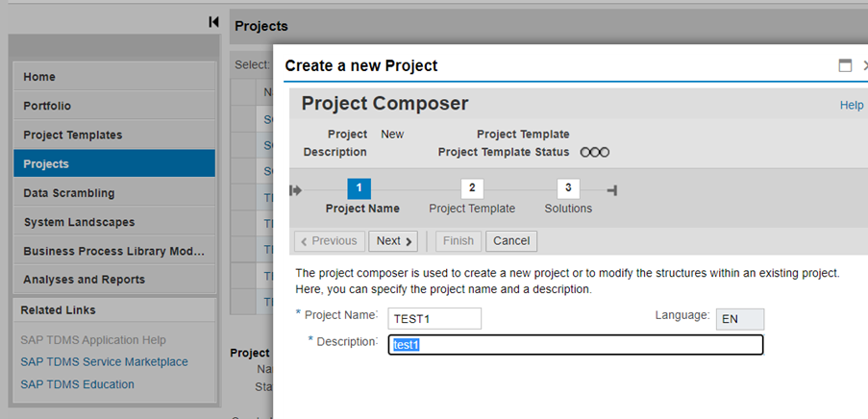Open Analyses and Reports section
The image size is (868, 419).
(x=113, y=279)
